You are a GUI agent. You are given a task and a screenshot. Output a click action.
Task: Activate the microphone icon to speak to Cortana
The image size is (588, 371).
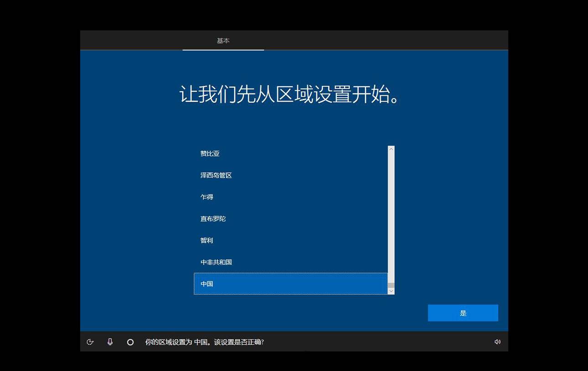tap(110, 341)
